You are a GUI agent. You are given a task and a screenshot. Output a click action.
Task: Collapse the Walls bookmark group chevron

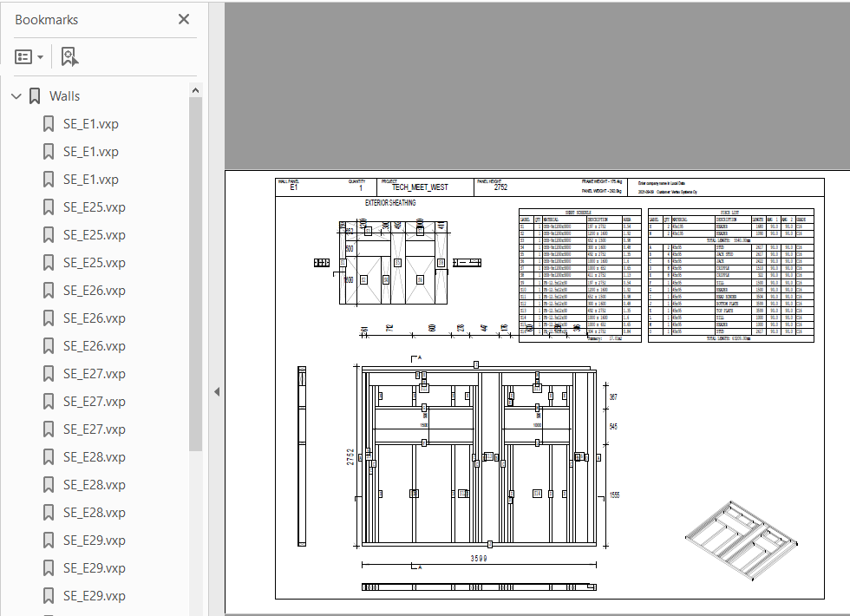tap(16, 96)
